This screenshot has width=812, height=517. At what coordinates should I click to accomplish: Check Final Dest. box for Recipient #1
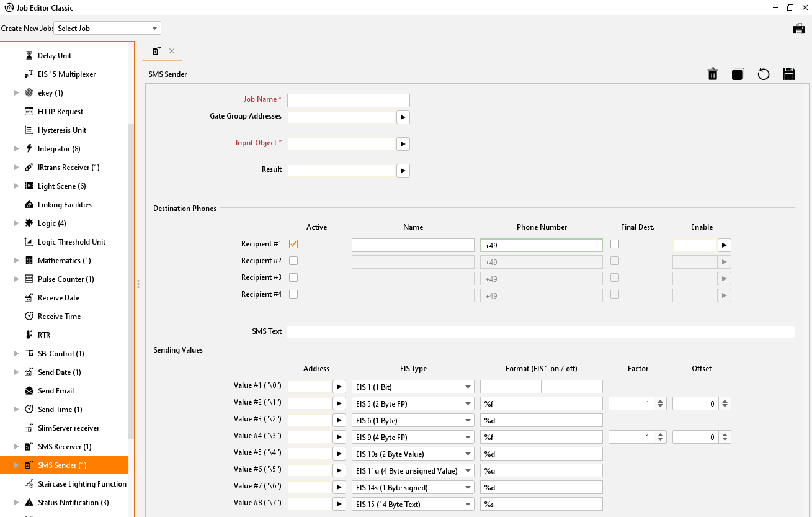coord(615,244)
